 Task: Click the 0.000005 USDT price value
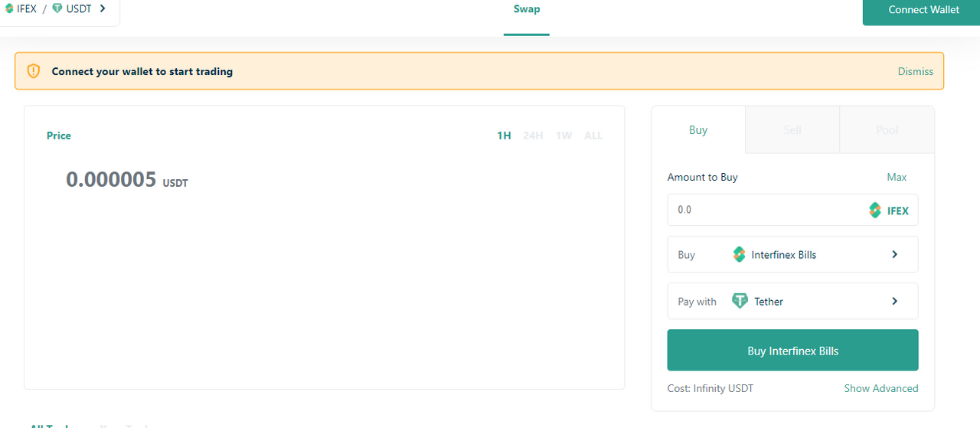[x=126, y=180]
